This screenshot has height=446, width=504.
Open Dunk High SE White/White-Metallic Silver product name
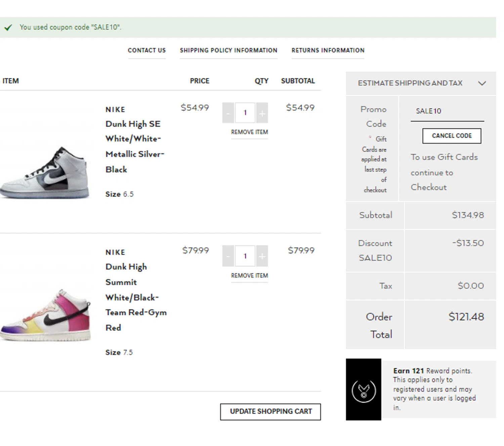pyautogui.click(x=135, y=147)
